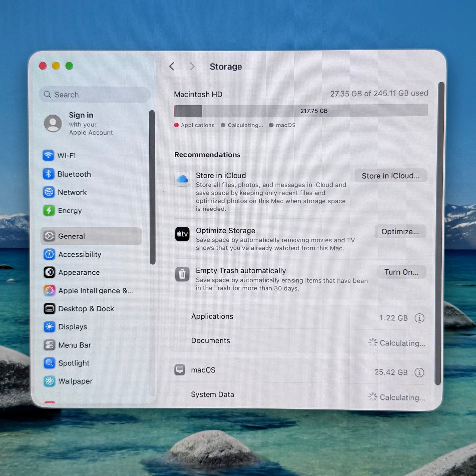Click the Apple Account avatar icon
Image resolution: width=476 pixels, height=476 pixels.
[x=53, y=124]
